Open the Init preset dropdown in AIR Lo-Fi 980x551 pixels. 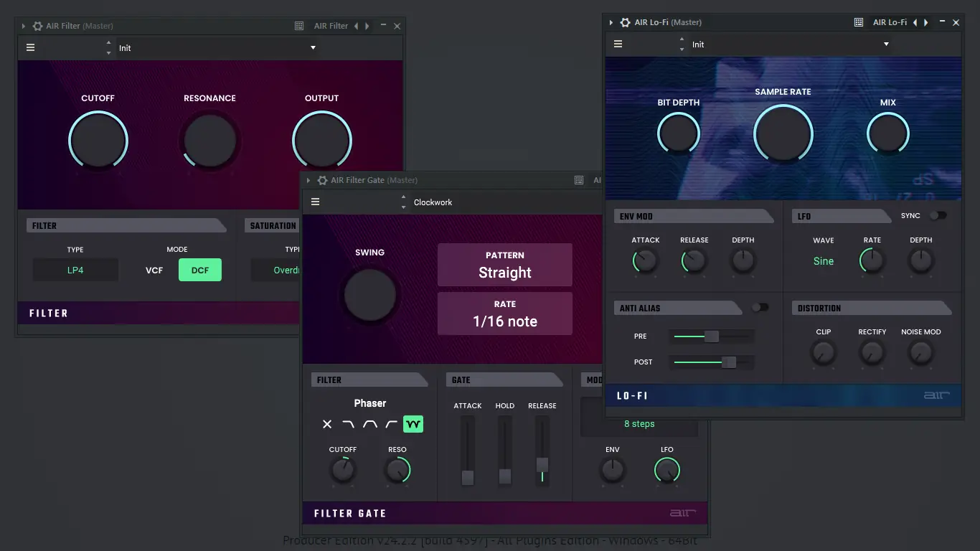(x=790, y=44)
